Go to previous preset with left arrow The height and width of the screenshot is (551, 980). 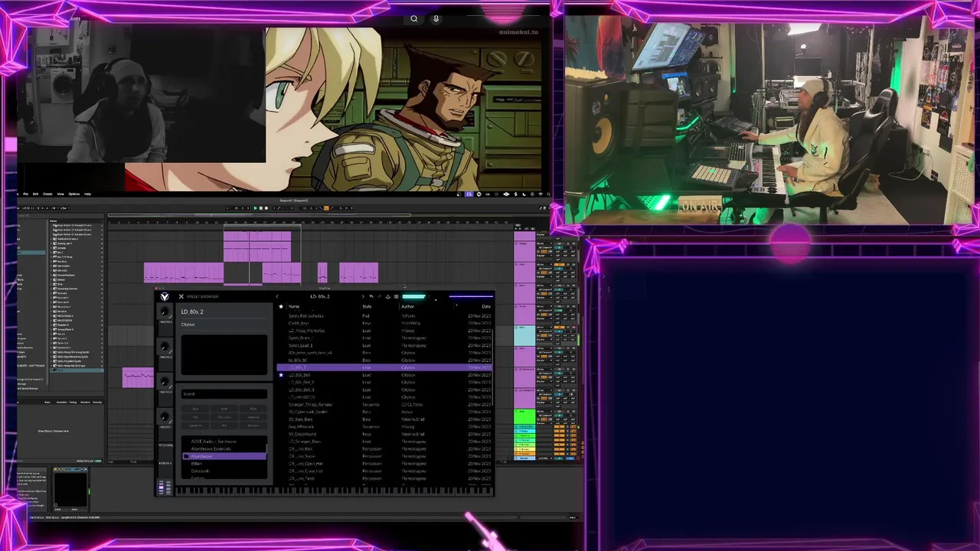(x=277, y=296)
